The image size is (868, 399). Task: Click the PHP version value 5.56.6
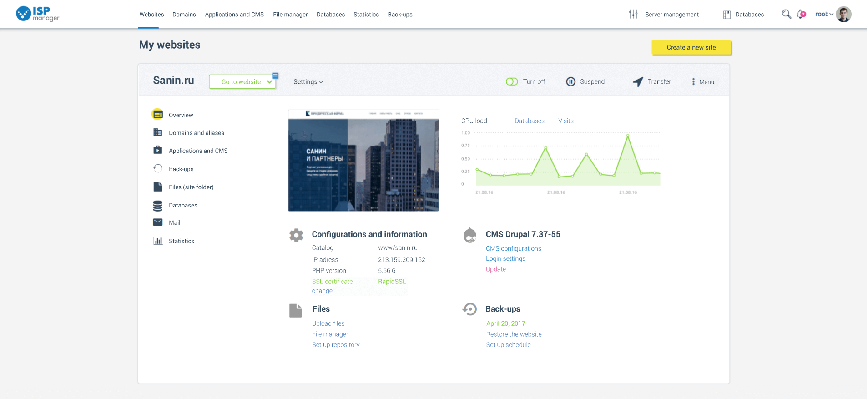tap(386, 271)
